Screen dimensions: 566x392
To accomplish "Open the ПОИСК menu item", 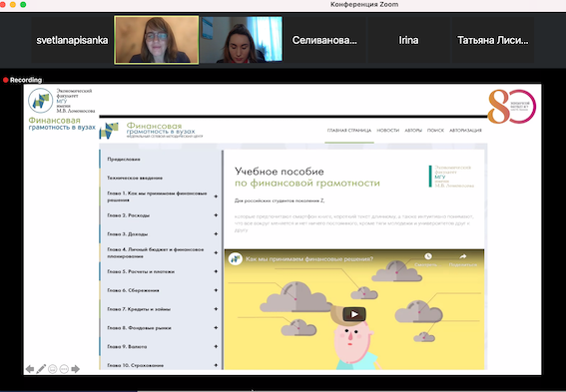I will (x=435, y=131).
